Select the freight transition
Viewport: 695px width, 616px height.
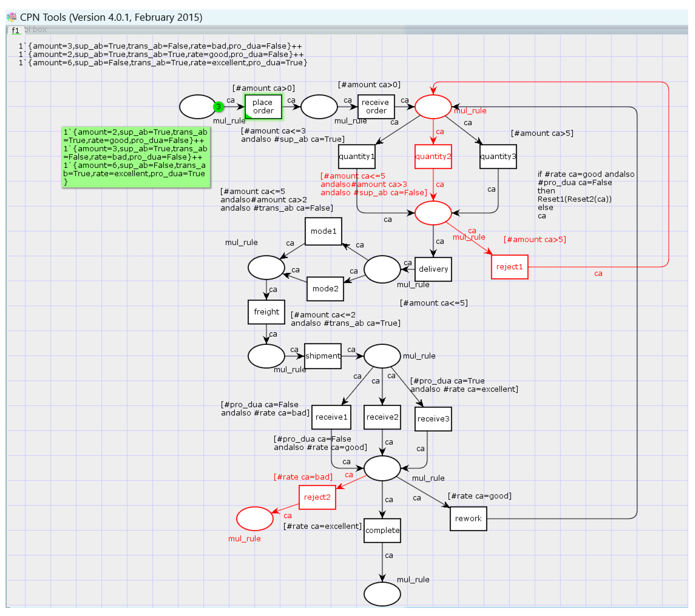tap(266, 312)
